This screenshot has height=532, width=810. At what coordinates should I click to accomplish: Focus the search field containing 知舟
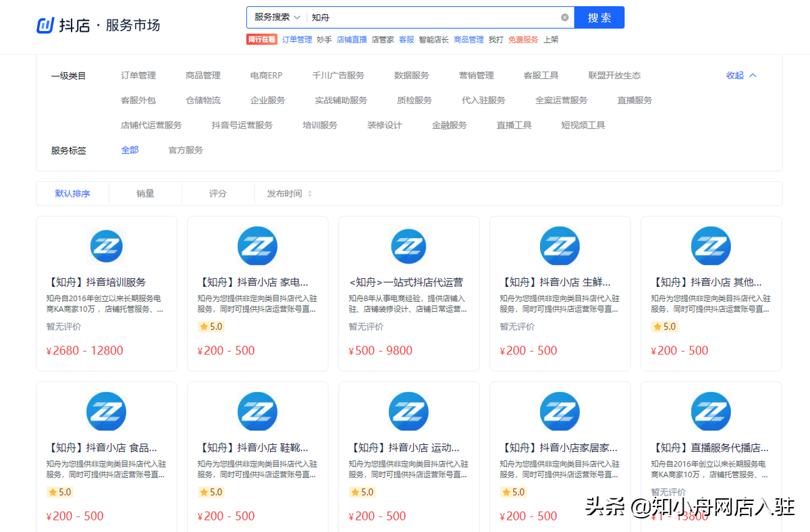click(432, 18)
